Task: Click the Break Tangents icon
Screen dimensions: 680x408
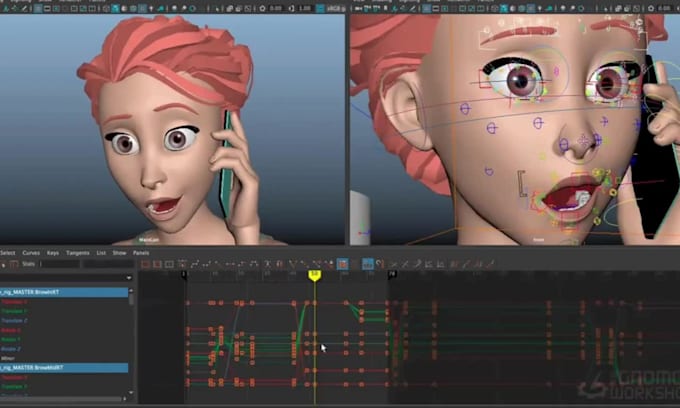Action: 293,264
